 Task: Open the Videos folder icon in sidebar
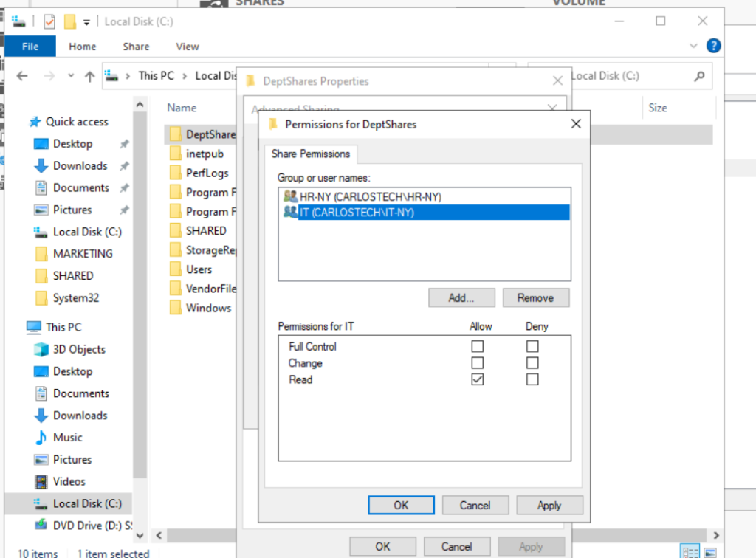point(41,482)
